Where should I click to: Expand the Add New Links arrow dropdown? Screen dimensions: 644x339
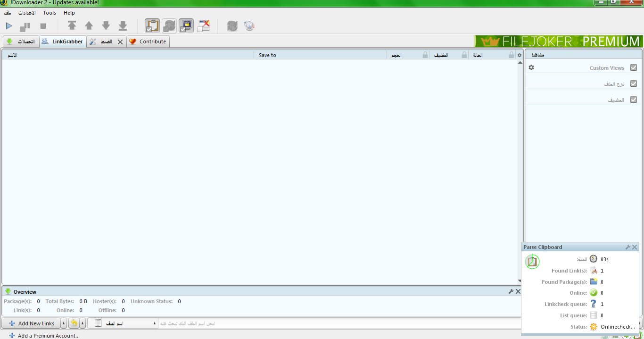[64, 323]
